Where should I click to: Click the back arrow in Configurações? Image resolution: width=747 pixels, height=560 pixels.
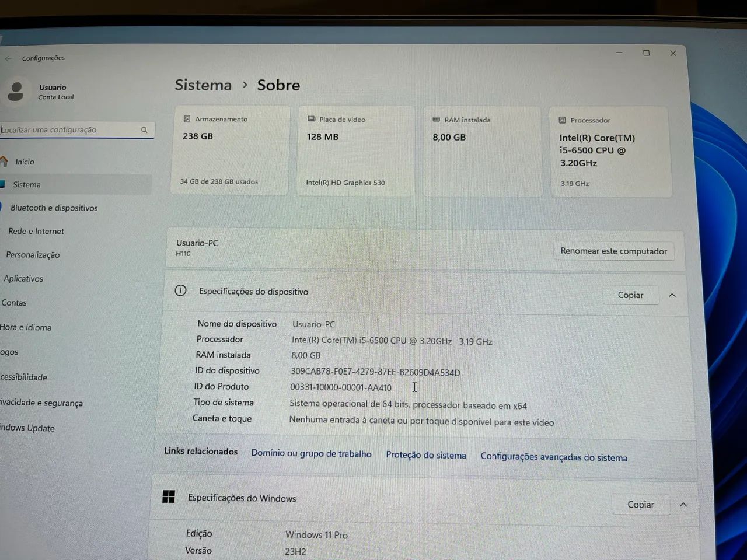point(8,58)
